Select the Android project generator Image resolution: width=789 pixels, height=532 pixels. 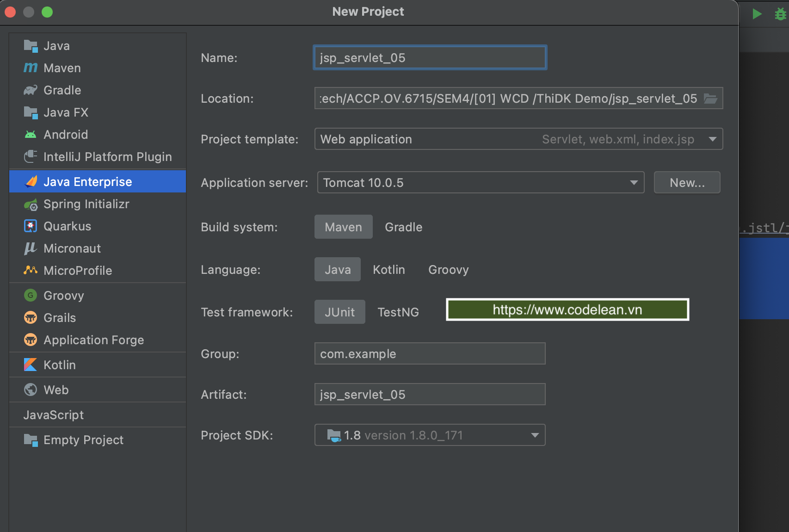tap(66, 134)
